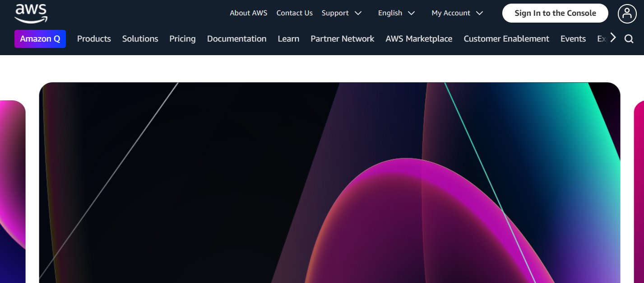
Task: Open the Documentation menu item
Action: (x=236, y=39)
